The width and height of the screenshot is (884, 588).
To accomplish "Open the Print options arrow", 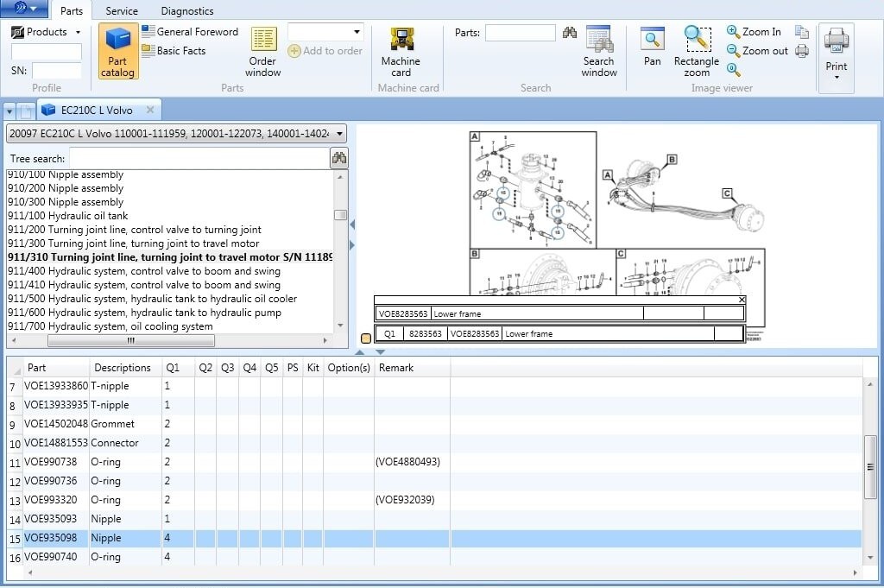I will [836, 77].
